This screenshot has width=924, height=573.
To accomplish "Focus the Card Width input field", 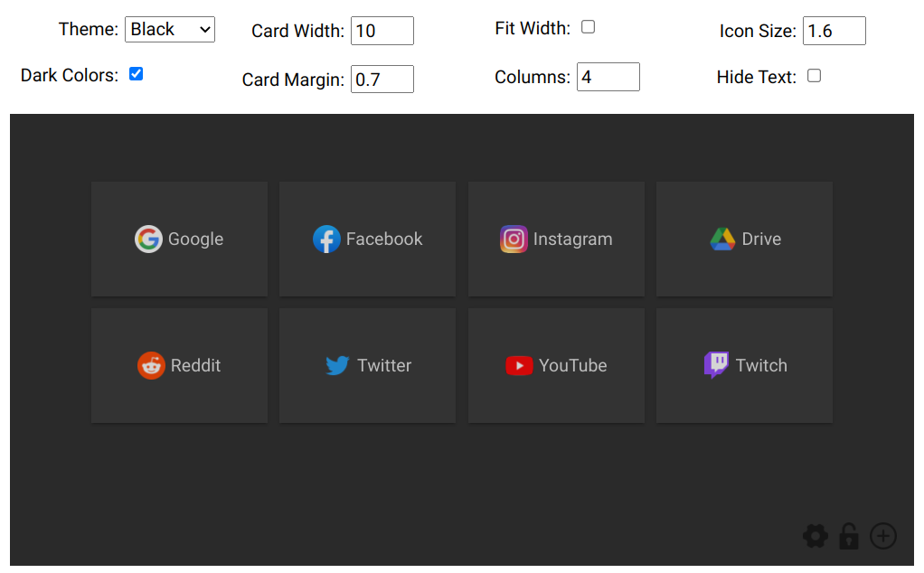I will coord(382,31).
